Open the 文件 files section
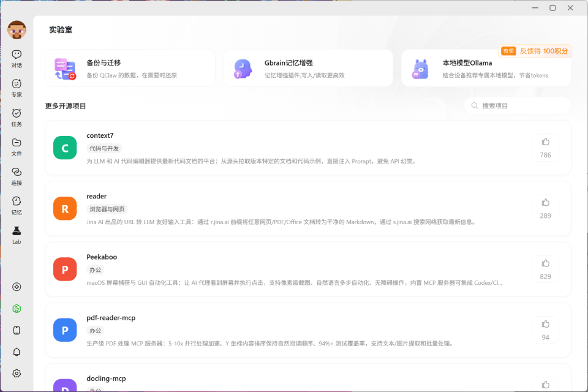 (x=17, y=147)
